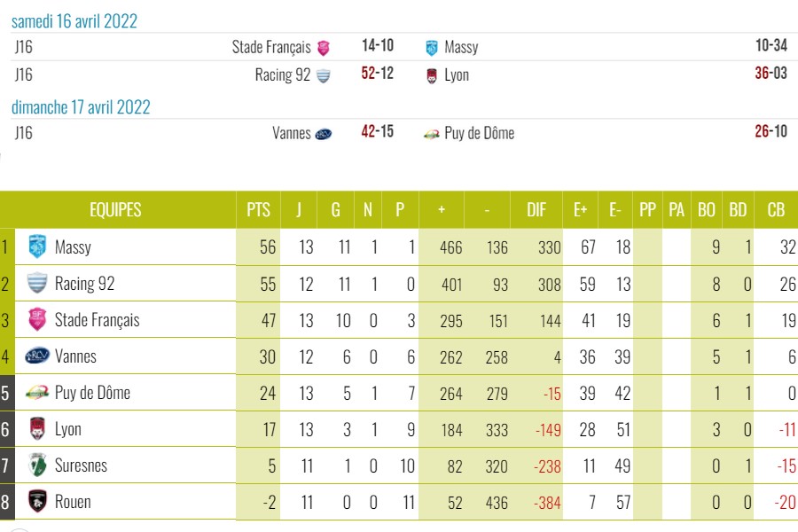798x532 pixels.
Task: Open the 52-12 Racing 92 match score
Action: pyautogui.click(x=378, y=74)
